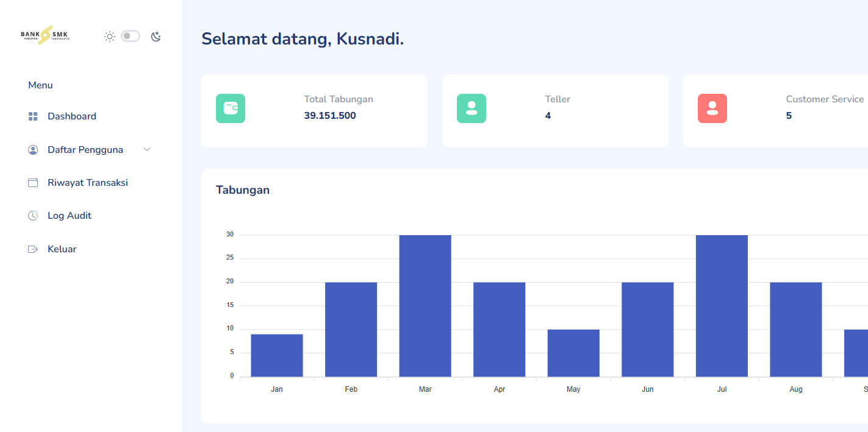Click the Jan bar in Tabungan chart
The image size is (868, 432).
coord(277,355)
